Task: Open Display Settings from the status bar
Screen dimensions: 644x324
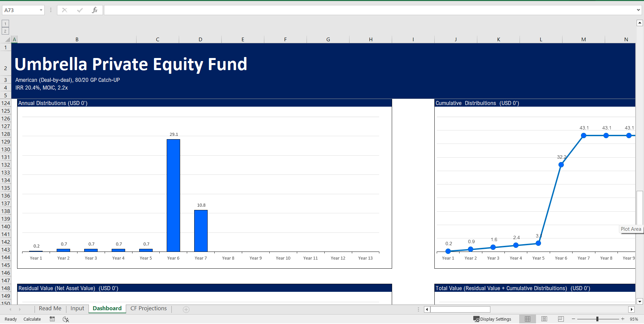Action: tap(492, 319)
